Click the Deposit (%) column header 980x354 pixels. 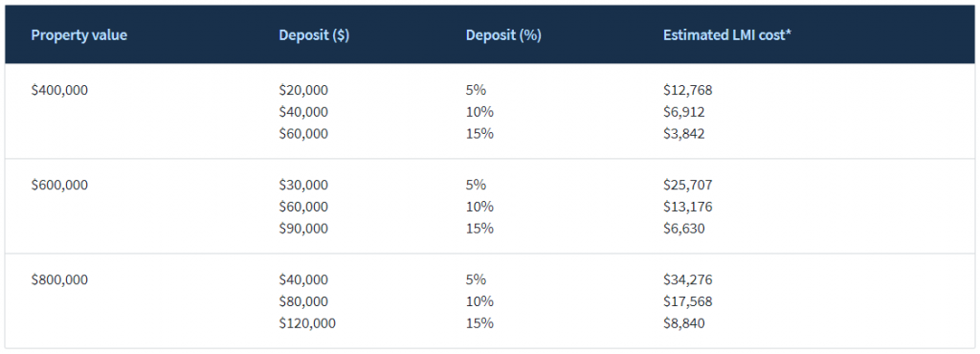[503, 35]
